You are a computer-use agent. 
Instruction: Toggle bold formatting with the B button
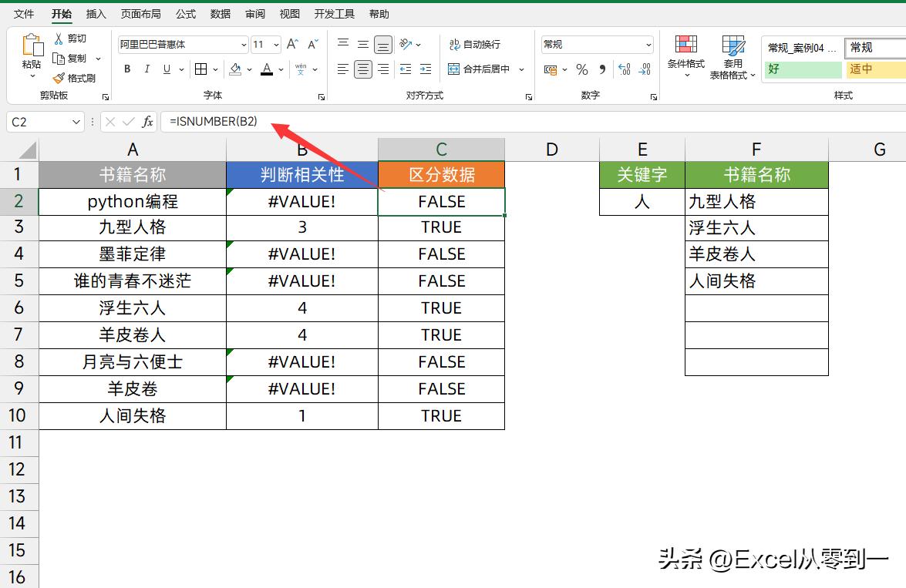pos(126,68)
